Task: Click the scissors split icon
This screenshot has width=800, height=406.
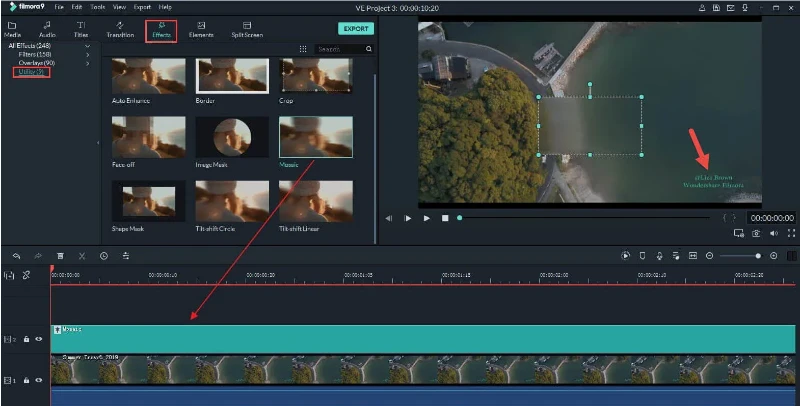Action: pos(82,256)
